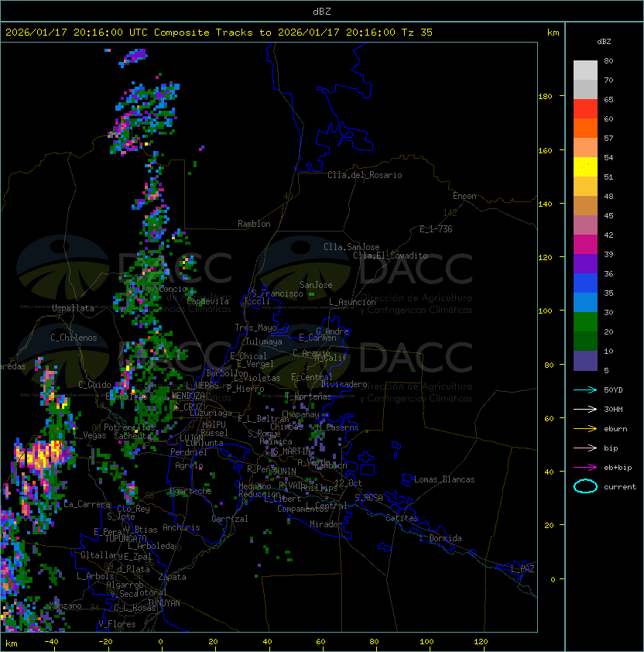
Task: Click the purple echo cell at the map top
Action: click(134, 57)
